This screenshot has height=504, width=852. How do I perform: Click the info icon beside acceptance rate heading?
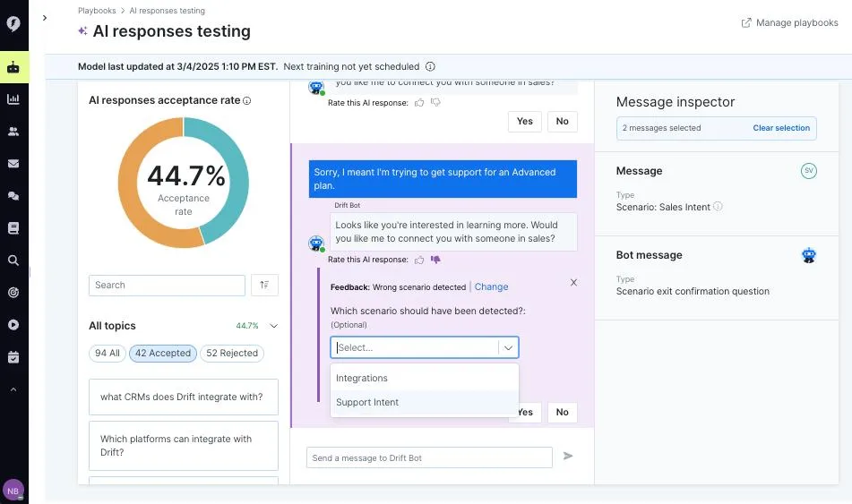click(246, 100)
